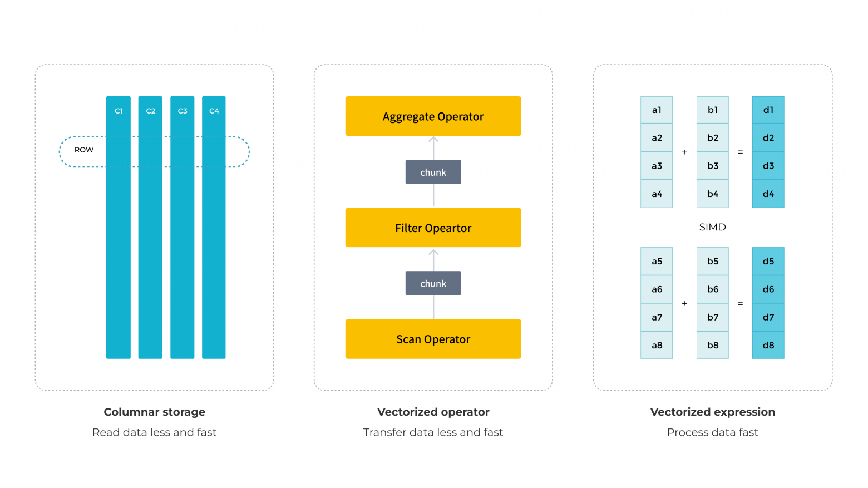The image size is (868, 488).
Task: Click the d8 result cell
Action: [x=768, y=345]
